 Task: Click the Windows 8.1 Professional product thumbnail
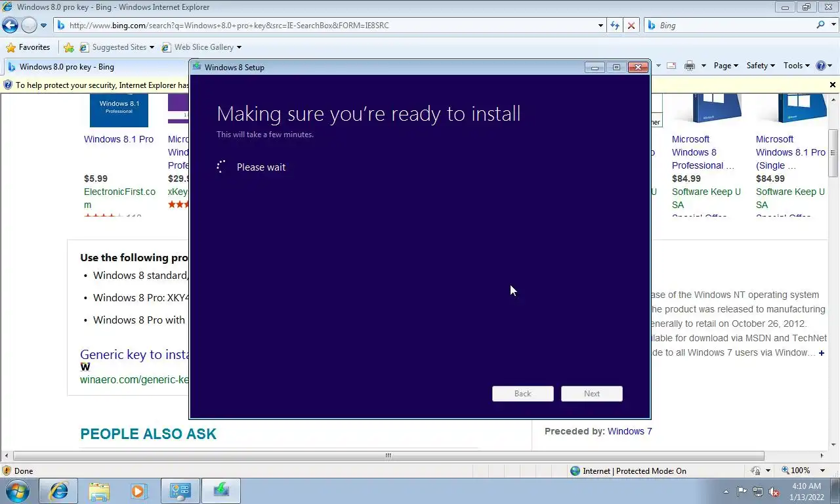tap(119, 110)
